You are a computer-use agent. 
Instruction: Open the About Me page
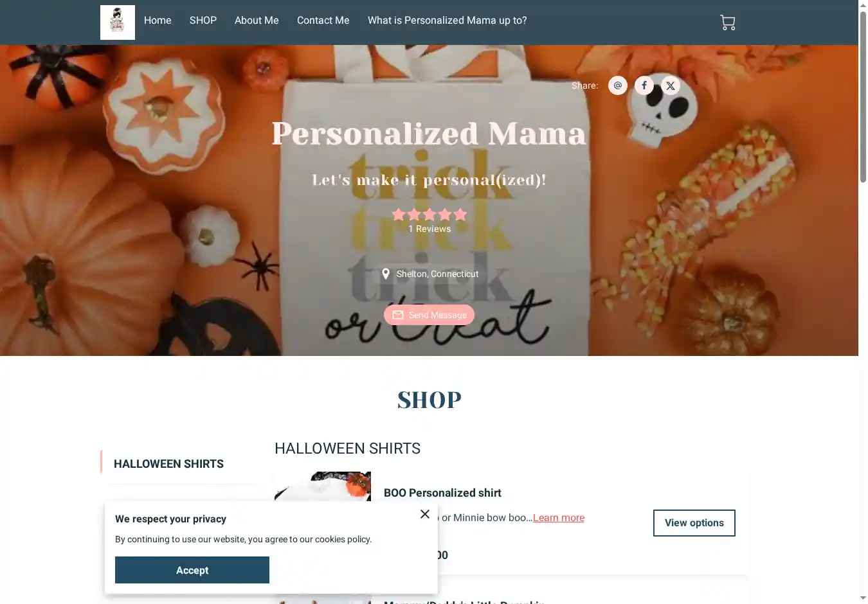(x=257, y=21)
